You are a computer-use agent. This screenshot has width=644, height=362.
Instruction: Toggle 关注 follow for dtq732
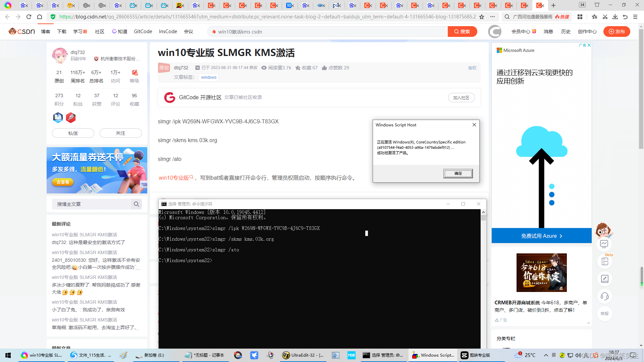coord(120,133)
